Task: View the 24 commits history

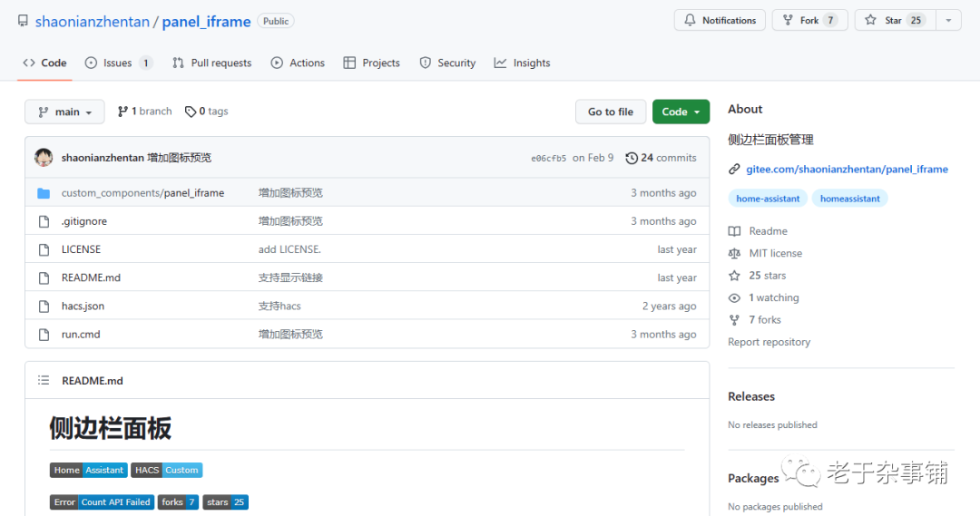Action: click(661, 158)
